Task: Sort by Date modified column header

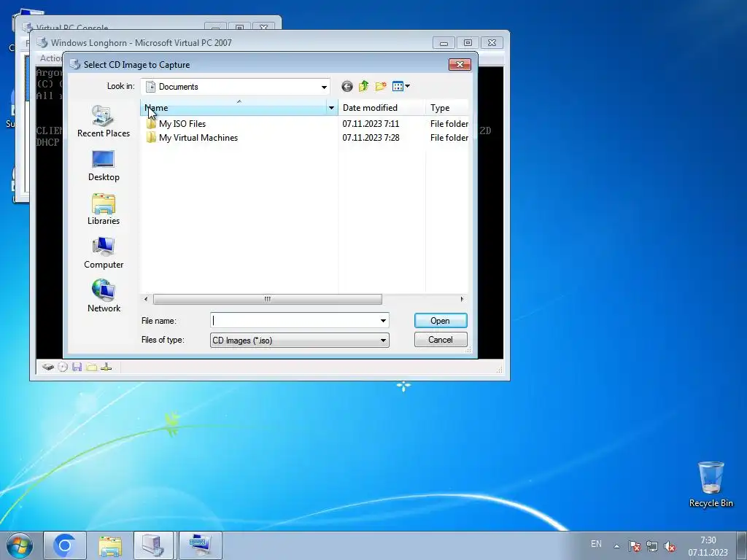Action: 382,108
